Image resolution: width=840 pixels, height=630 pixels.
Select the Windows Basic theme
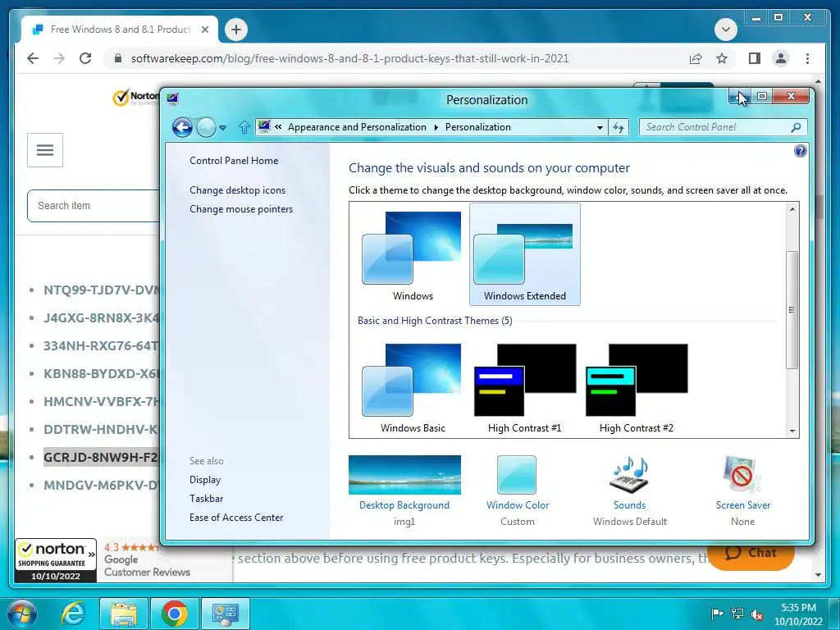click(413, 389)
